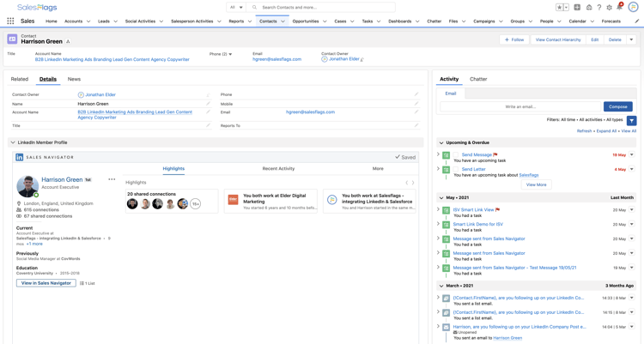Click the Compose email button

point(617,106)
